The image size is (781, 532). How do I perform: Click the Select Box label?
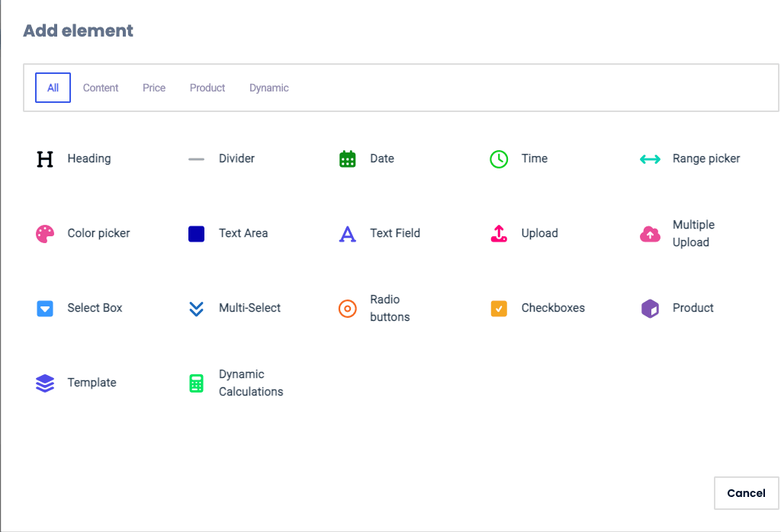[95, 308]
